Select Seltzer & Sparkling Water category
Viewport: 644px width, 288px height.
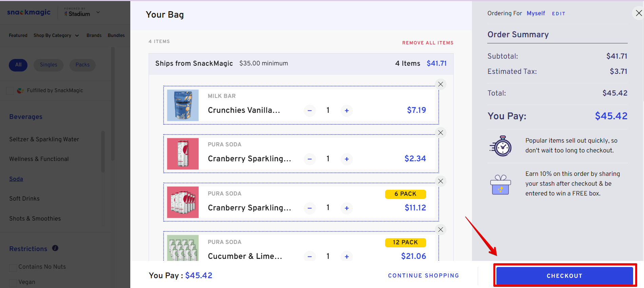point(44,140)
